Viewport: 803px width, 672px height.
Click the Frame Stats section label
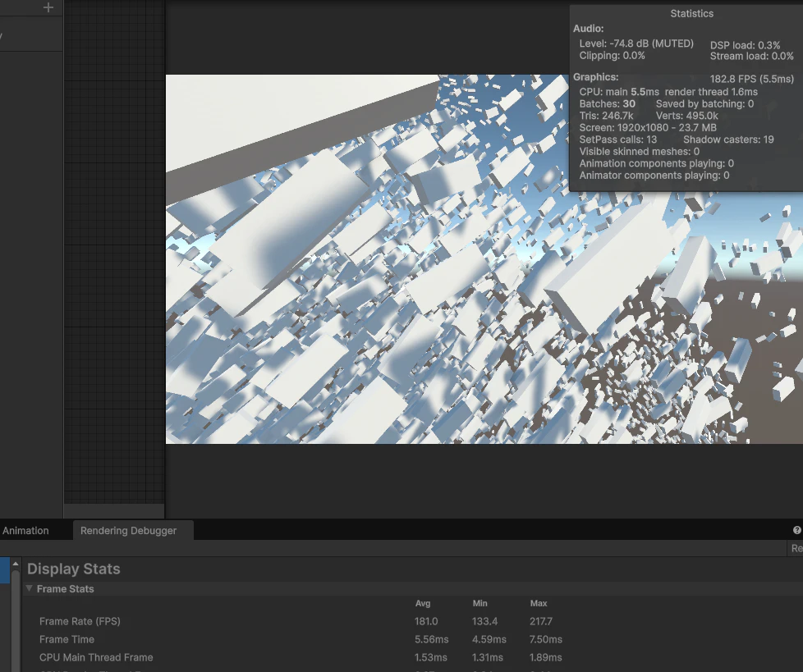tap(66, 589)
